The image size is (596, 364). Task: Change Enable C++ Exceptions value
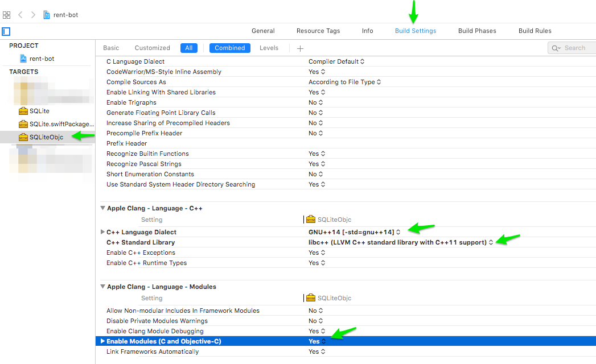coord(317,253)
